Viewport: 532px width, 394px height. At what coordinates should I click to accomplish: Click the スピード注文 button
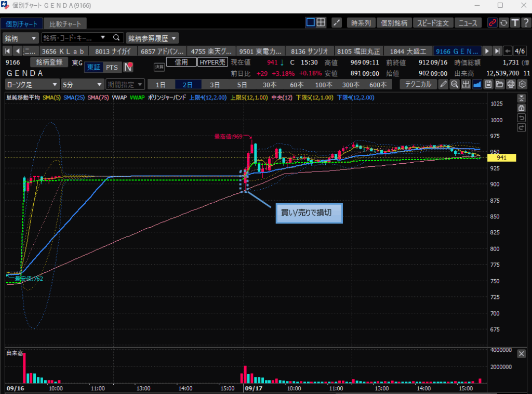coord(433,23)
